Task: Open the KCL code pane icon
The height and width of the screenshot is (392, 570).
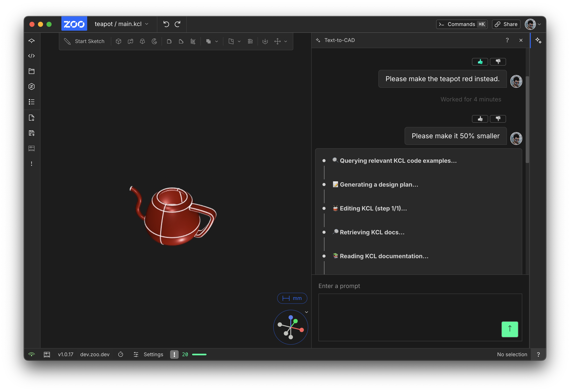Action: pyautogui.click(x=32, y=56)
